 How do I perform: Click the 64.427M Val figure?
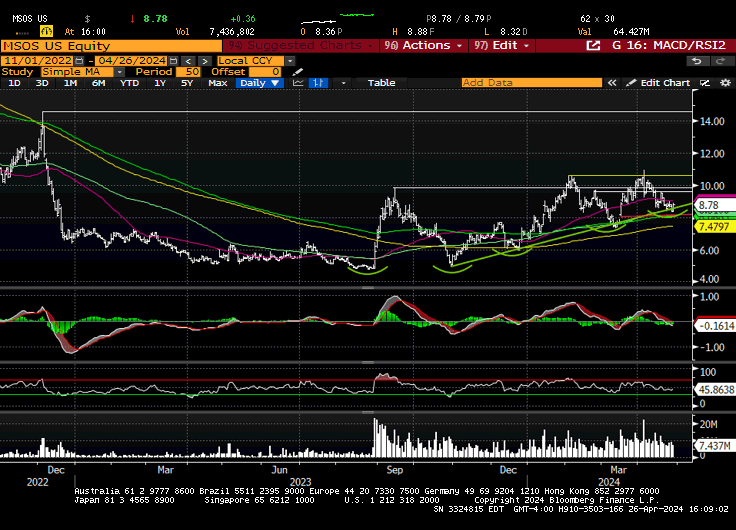click(x=631, y=32)
